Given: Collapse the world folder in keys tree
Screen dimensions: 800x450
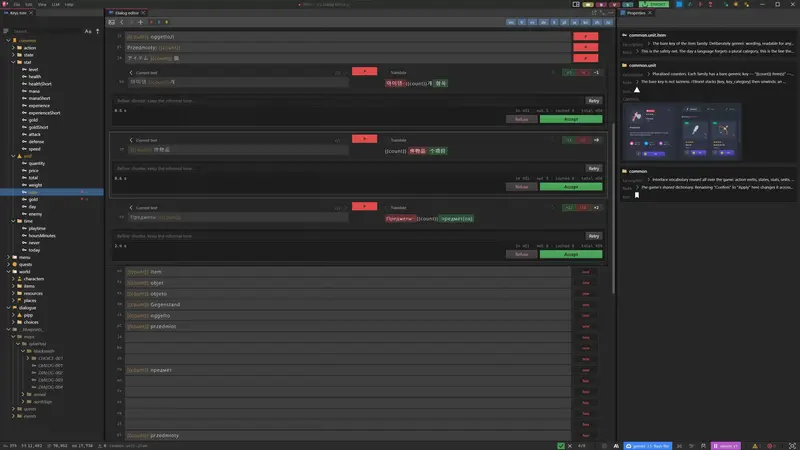Looking at the screenshot, I should pos(9,272).
